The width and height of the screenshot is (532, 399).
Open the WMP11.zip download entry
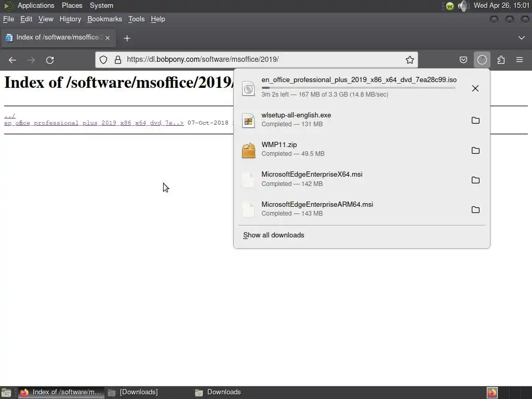pyautogui.click(x=352, y=150)
